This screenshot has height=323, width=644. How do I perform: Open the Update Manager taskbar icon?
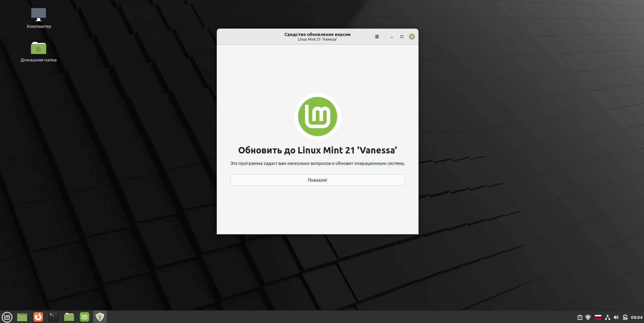point(84,317)
